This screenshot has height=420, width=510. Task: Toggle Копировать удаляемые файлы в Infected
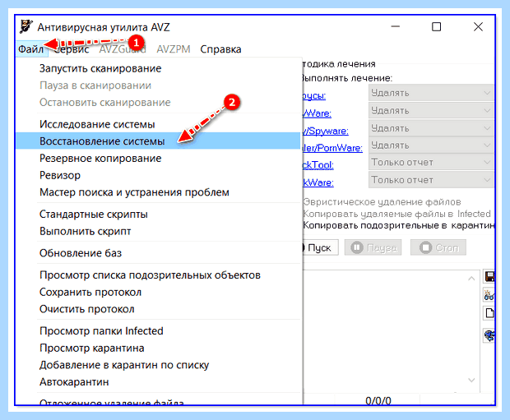coord(396,214)
